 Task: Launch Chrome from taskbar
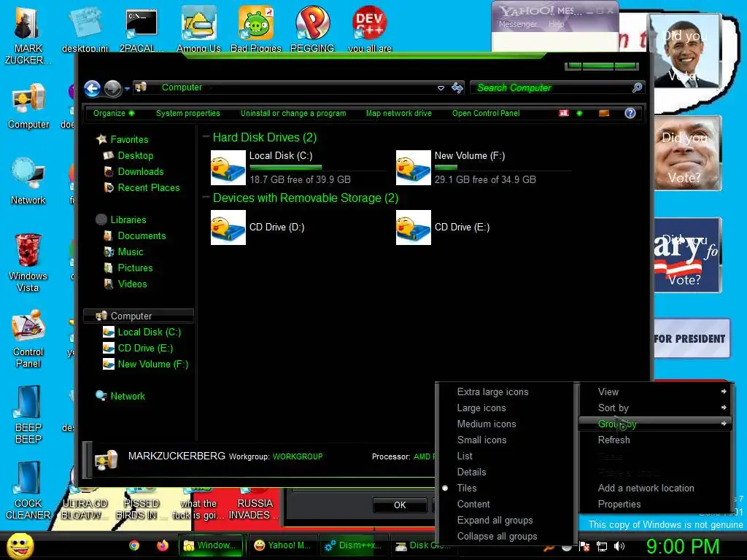134,545
